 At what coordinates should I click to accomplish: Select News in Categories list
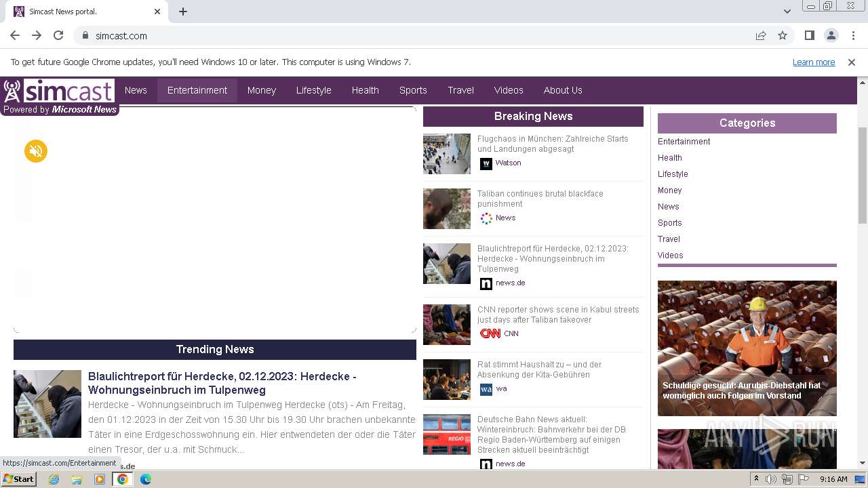click(668, 207)
